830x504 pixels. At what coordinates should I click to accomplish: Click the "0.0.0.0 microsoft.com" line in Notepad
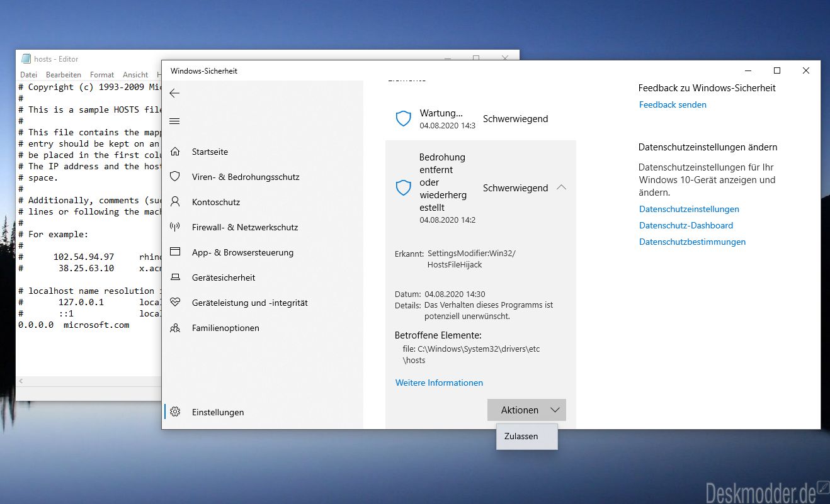74,325
